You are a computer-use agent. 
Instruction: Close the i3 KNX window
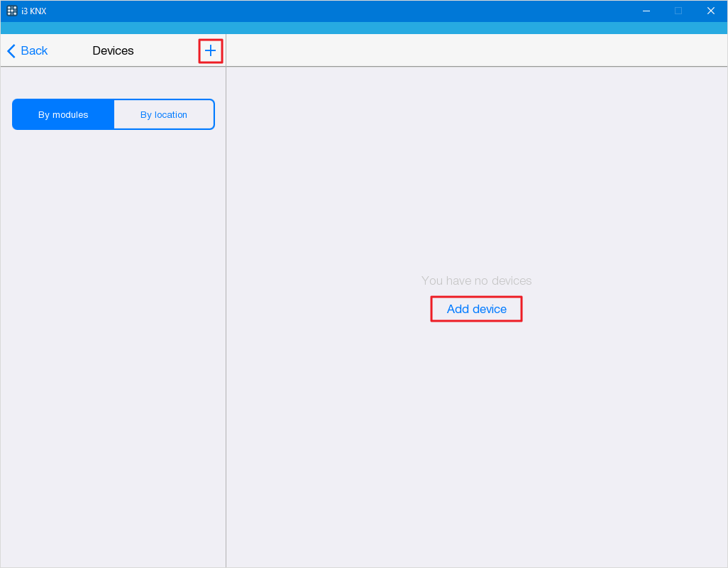tap(710, 11)
